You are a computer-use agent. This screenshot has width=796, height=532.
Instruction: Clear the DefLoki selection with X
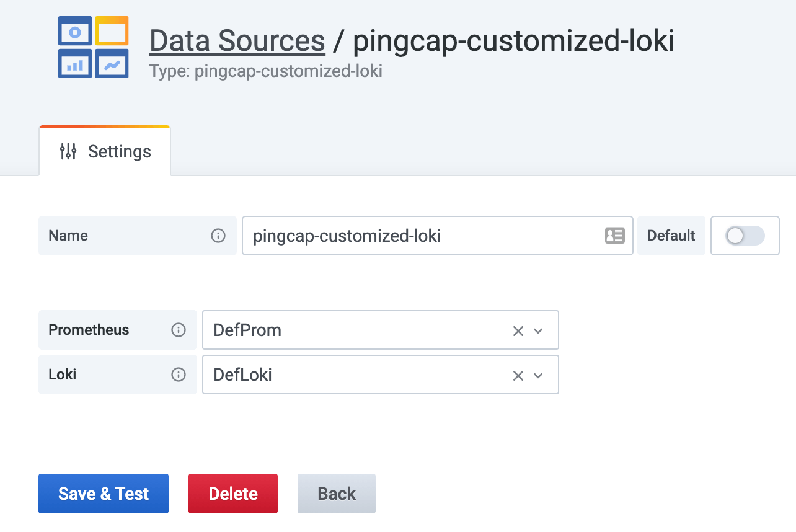(518, 376)
